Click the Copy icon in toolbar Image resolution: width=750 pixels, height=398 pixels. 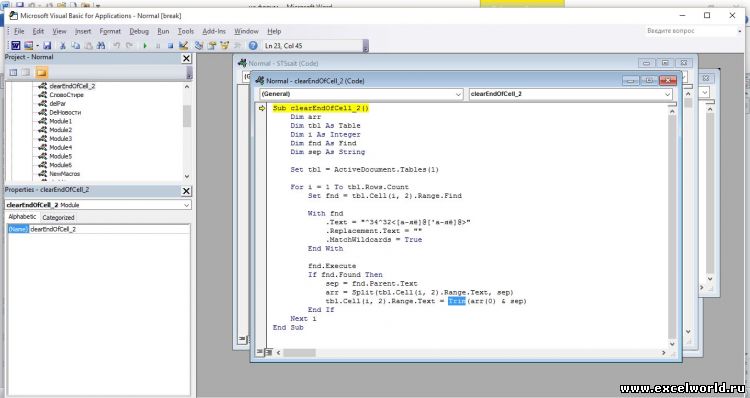[76, 45]
